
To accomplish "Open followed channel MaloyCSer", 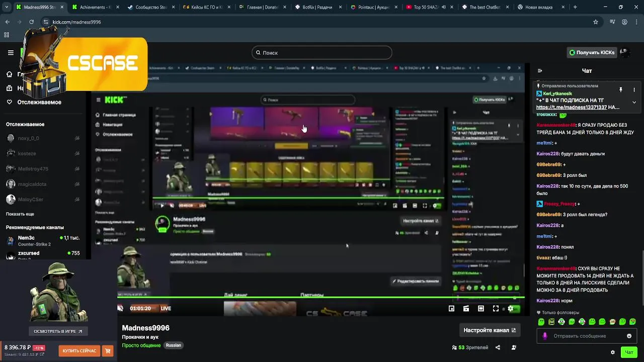I will tap(43, 199).
